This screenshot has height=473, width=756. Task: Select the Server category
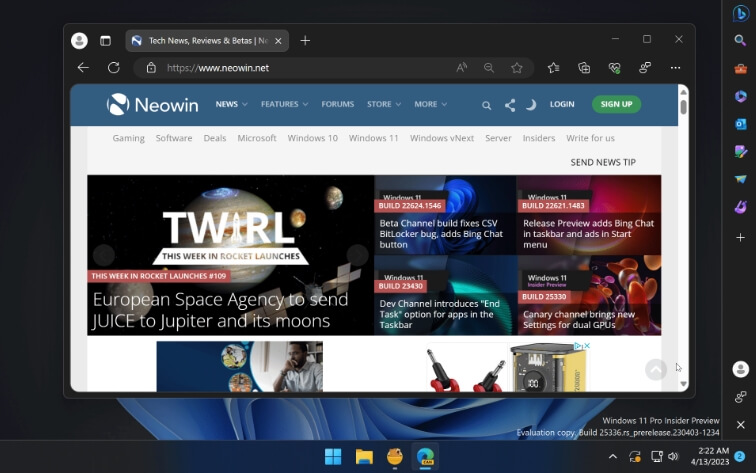tap(498, 138)
